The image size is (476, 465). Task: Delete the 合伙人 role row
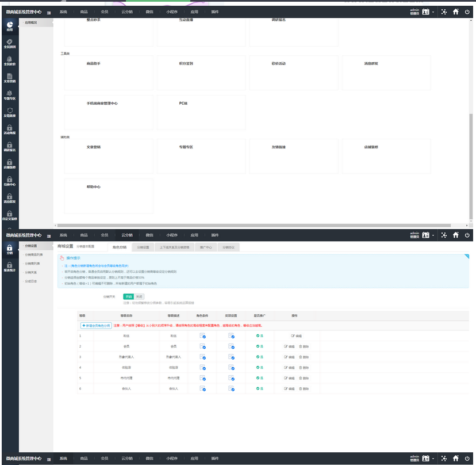click(x=304, y=388)
